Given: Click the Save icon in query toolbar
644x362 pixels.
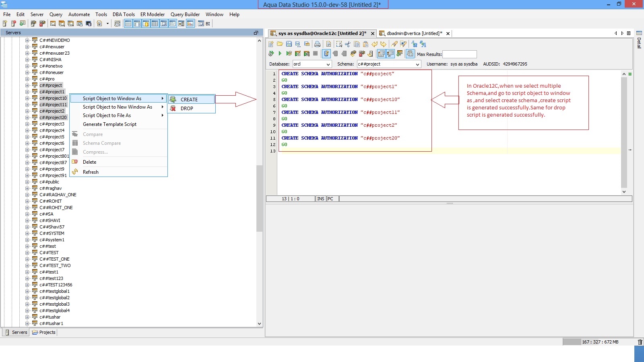Looking at the screenshot, I should tap(289, 44).
